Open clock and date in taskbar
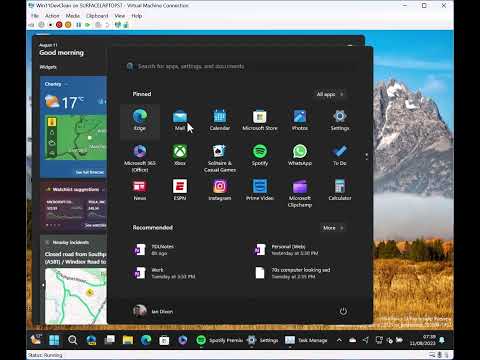Screen dimensions: 480x360 click(x=423, y=340)
